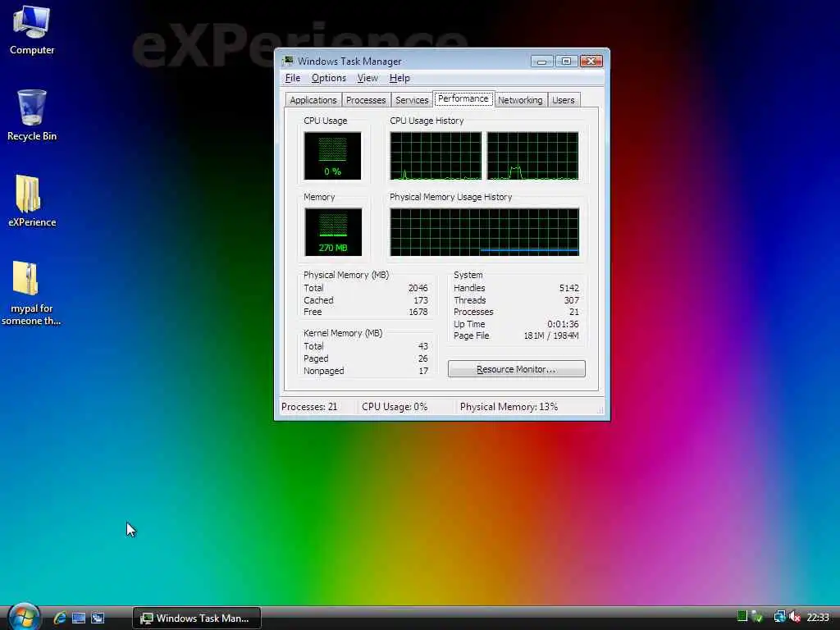The image size is (840, 630).
Task: Select the Performance tab
Action: coord(463,99)
